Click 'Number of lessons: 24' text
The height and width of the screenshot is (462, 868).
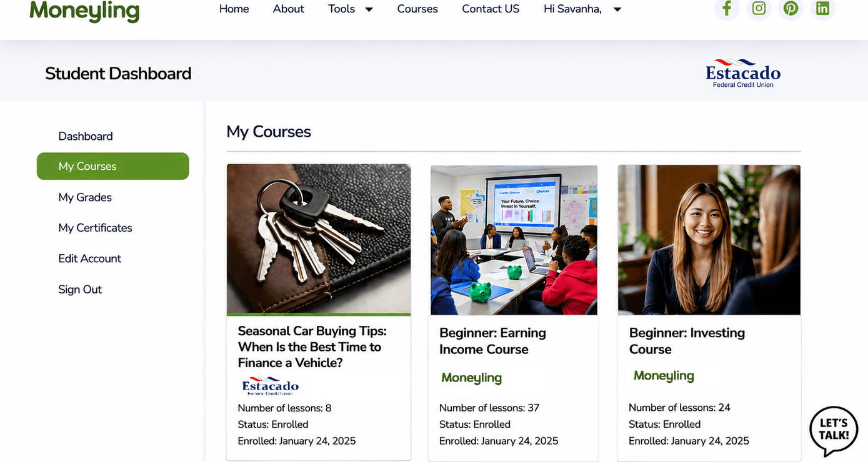[x=679, y=408]
